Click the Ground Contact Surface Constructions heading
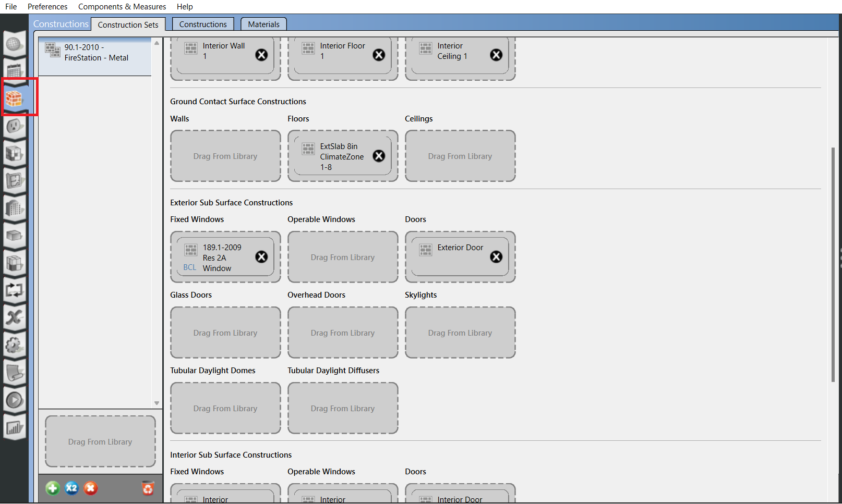 (x=238, y=101)
